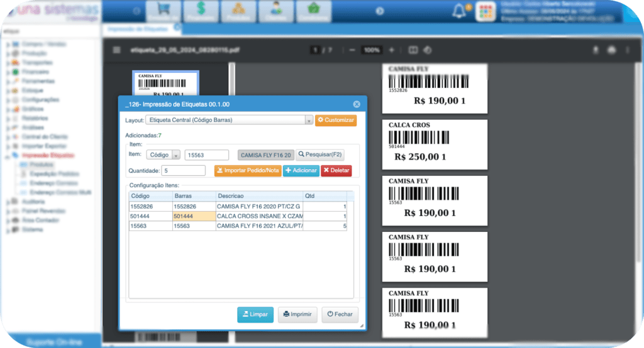Toggle the PDF viewer sidebar hamburger menu

pyautogui.click(x=116, y=50)
